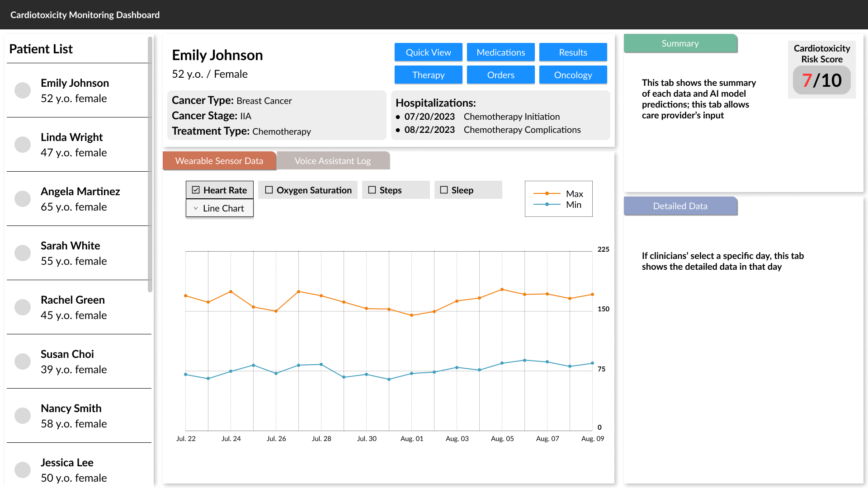The width and height of the screenshot is (868, 488).
Task: Click Cancer Type: Breast Cancer text
Action: point(232,101)
